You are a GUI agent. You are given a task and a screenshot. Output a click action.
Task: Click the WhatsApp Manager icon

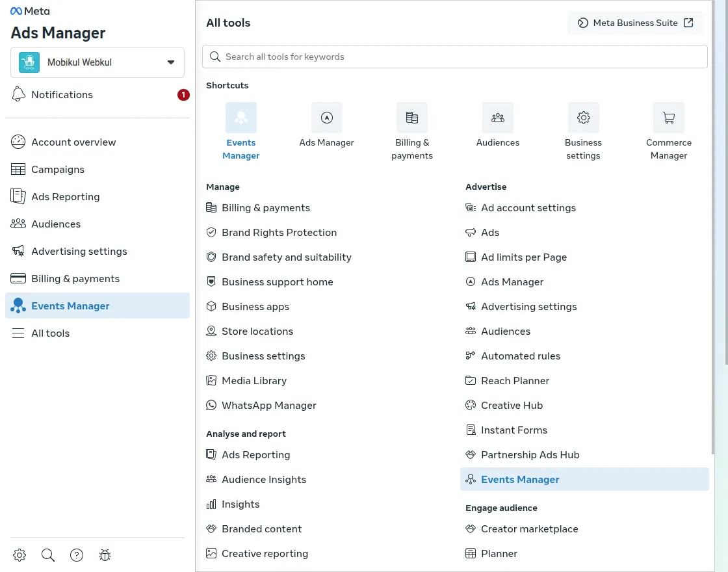[211, 406]
